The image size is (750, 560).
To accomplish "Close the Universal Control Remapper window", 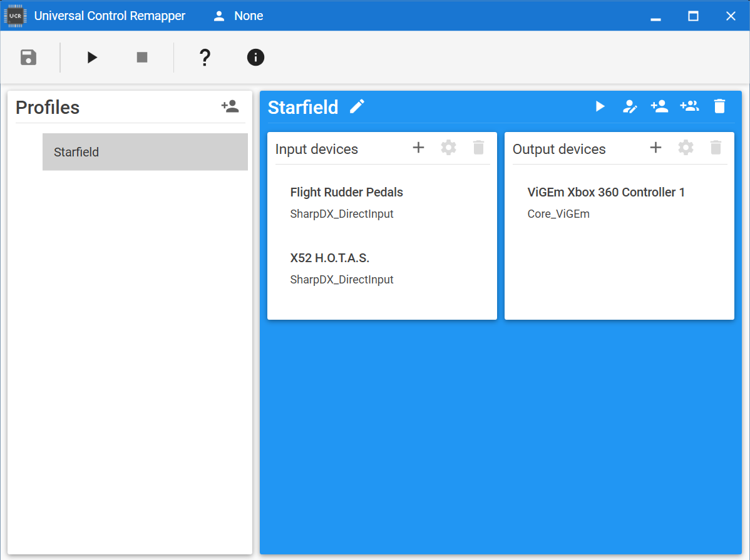I will point(731,16).
